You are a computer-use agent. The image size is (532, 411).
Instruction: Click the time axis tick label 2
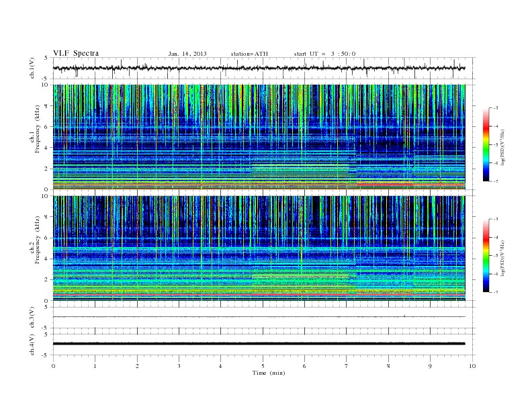pos(137,366)
